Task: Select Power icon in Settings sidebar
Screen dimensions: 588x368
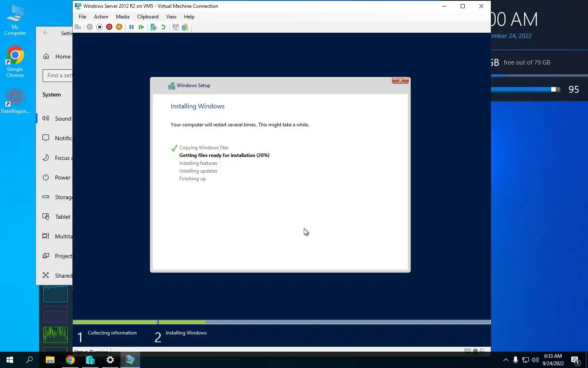Action: coord(46,177)
